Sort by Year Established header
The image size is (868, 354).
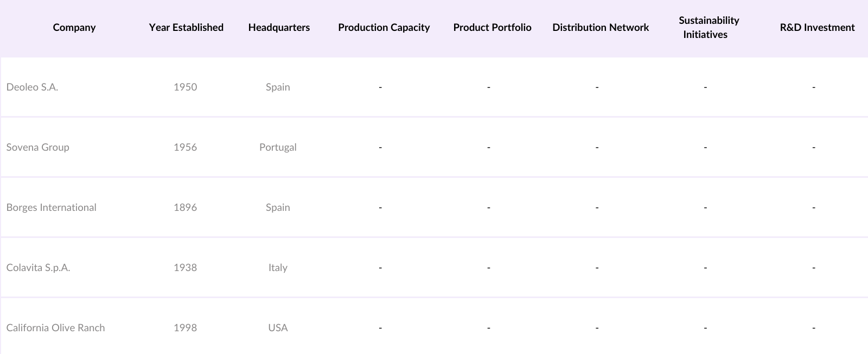click(186, 28)
